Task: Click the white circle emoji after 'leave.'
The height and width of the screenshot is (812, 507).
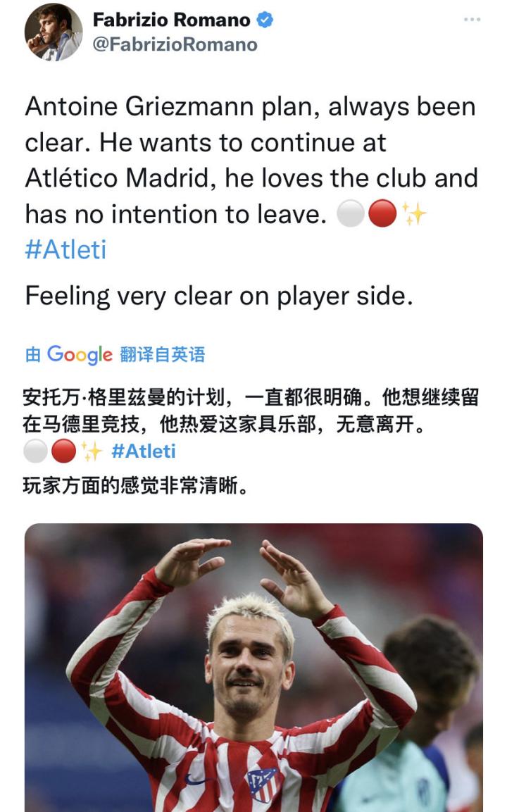Action: [x=351, y=214]
